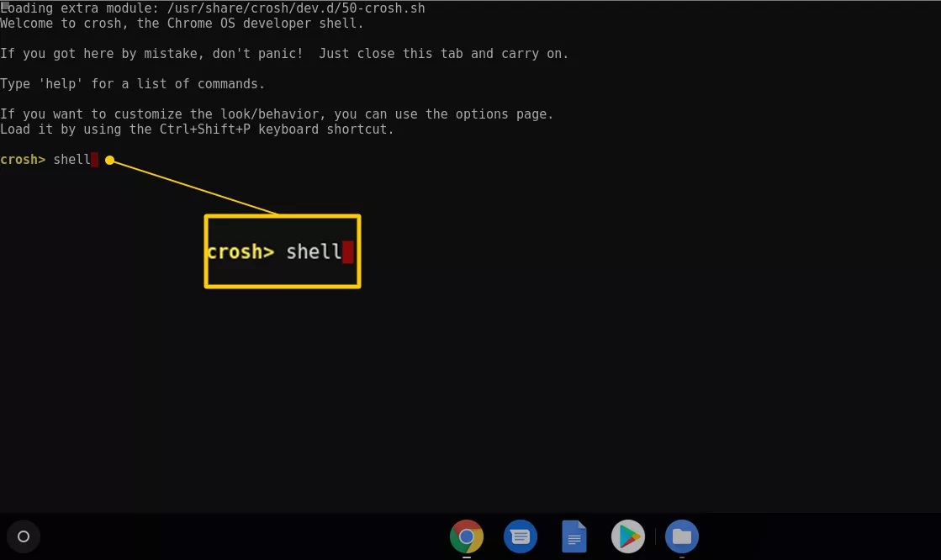
Task: Click the red cursor inside the callout box
Action: 348,252
